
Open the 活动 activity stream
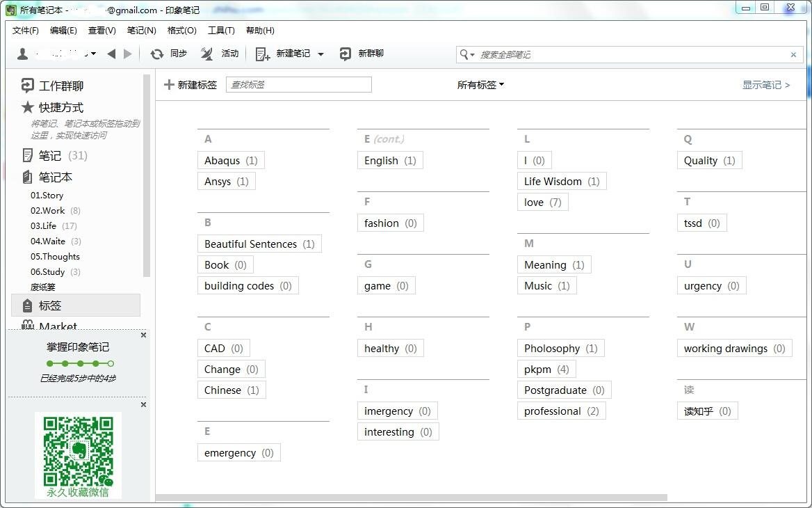pos(206,54)
